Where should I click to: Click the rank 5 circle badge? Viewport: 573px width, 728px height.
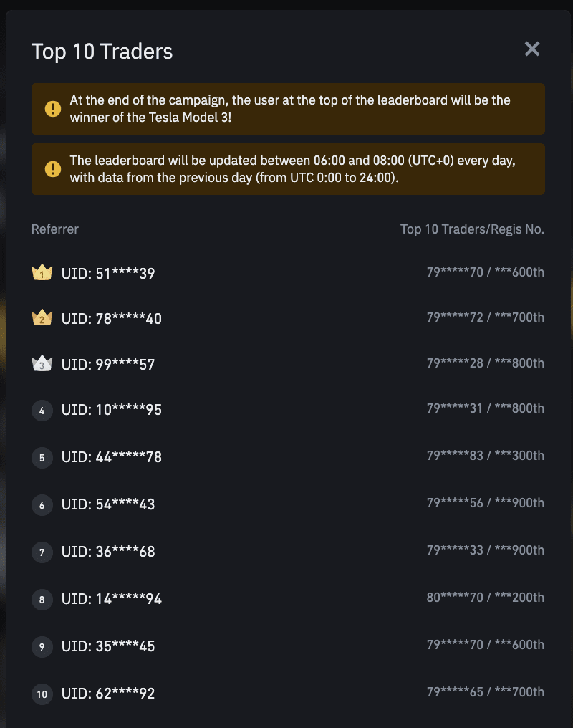click(x=42, y=458)
